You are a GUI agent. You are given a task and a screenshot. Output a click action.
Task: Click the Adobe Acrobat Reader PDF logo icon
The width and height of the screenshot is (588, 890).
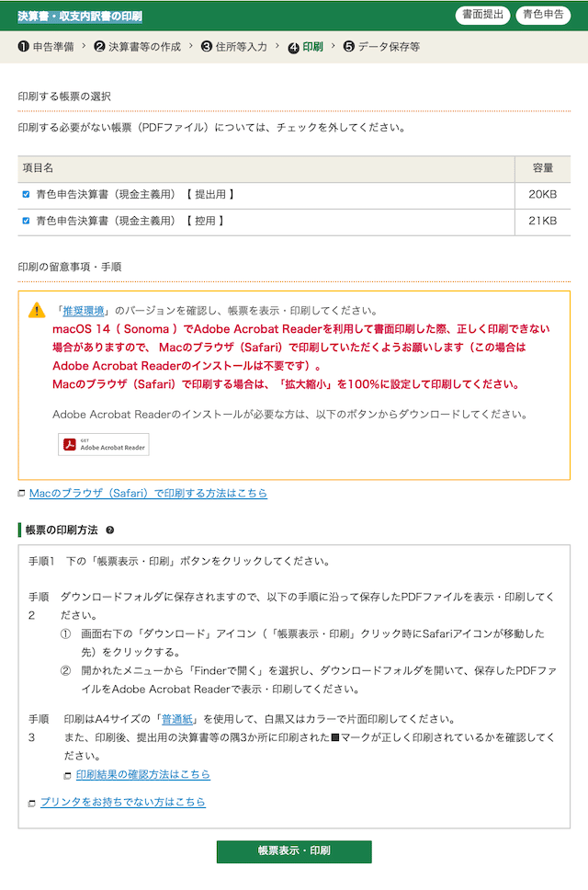click(x=70, y=444)
